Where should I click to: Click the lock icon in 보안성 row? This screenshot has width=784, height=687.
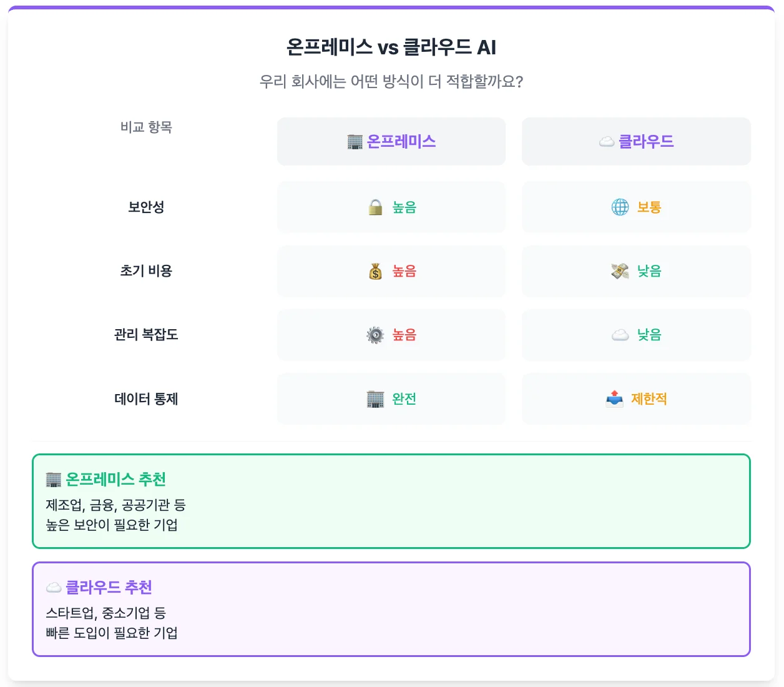point(375,207)
